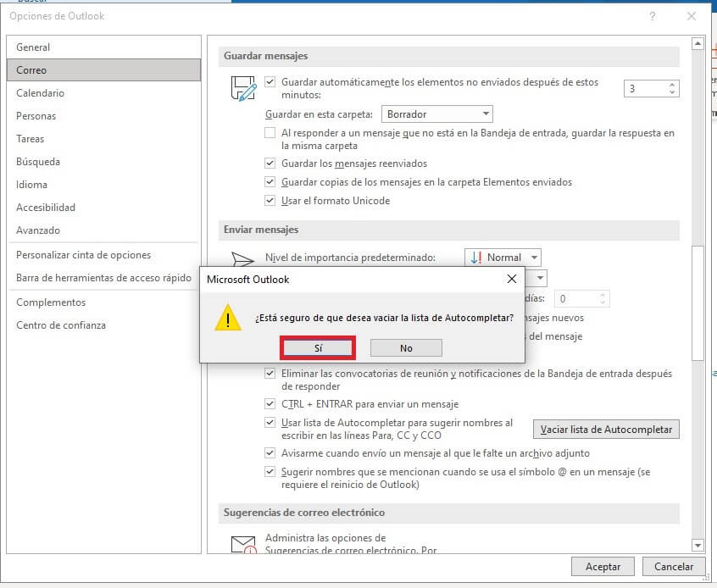Click the Guardar en esta carpeta label
The height and width of the screenshot is (588, 717).
point(319,114)
